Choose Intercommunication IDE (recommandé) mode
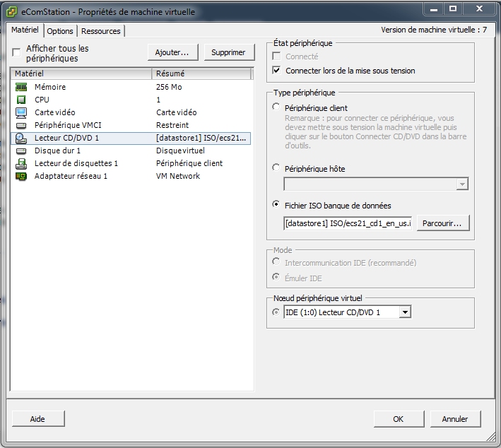This screenshot has width=501, height=448. click(276, 261)
